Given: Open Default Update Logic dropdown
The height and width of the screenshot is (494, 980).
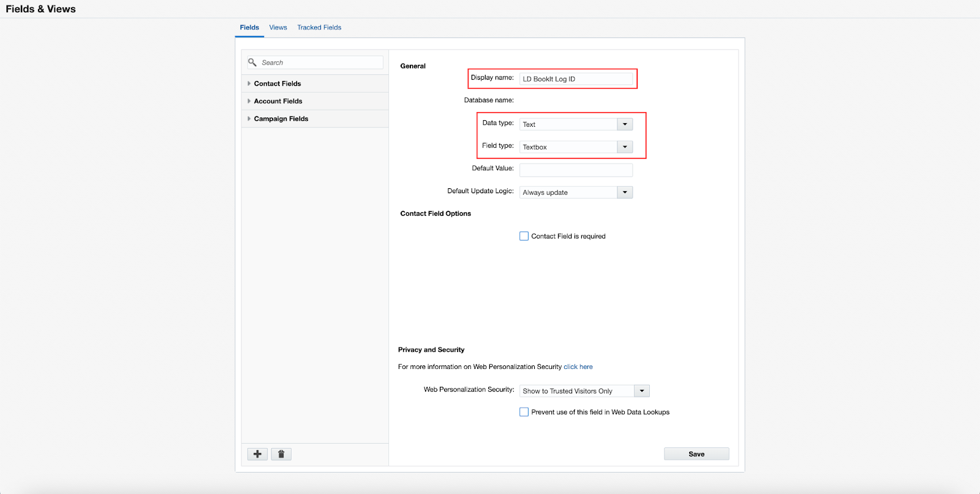Looking at the screenshot, I should pyautogui.click(x=624, y=192).
